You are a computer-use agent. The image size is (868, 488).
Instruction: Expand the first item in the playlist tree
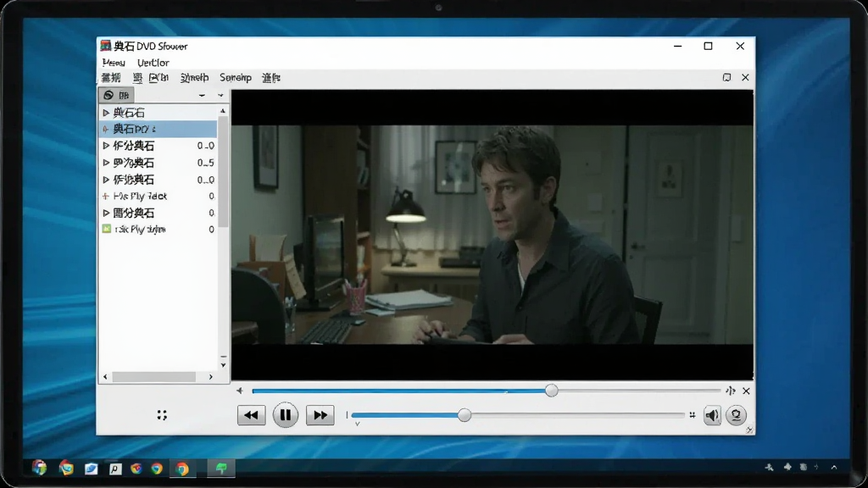[106, 113]
